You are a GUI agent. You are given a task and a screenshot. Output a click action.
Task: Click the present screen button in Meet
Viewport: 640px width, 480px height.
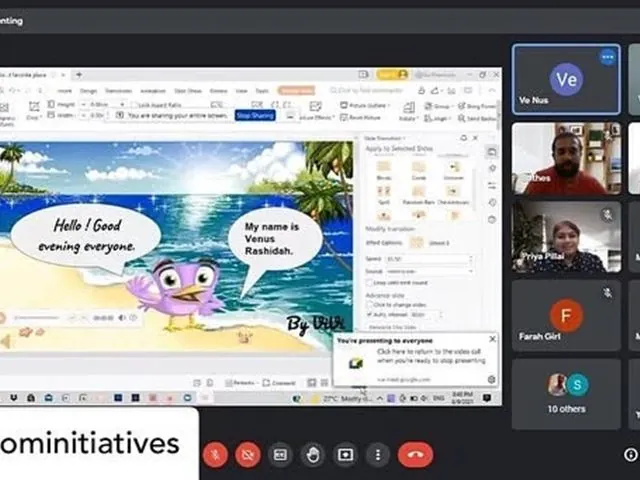[x=345, y=454]
